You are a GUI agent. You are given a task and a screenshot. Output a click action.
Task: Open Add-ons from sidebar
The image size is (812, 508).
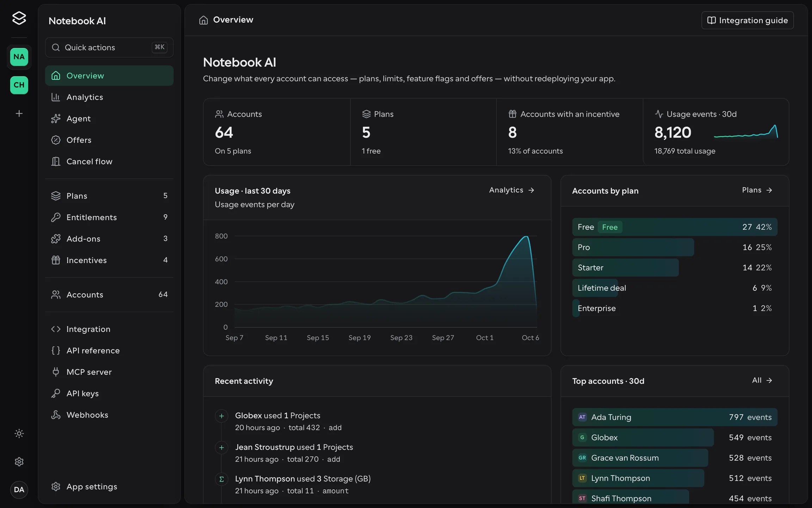(x=109, y=239)
